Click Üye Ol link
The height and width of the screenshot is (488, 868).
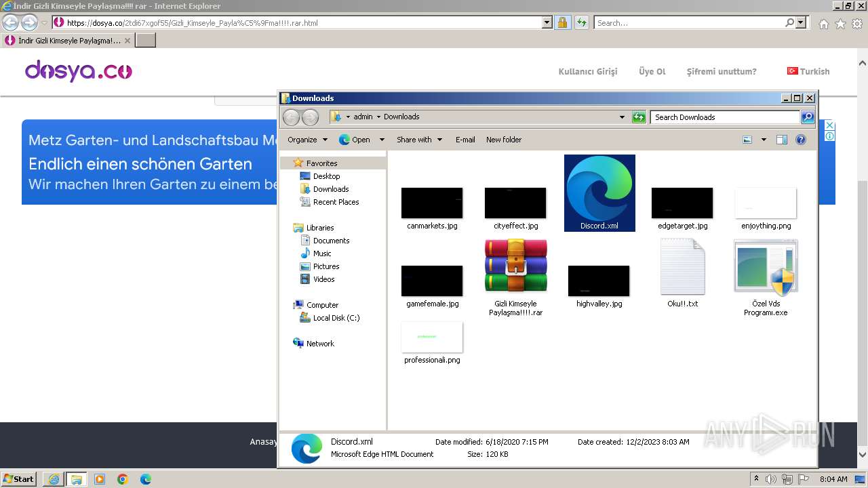(x=652, y=71)
